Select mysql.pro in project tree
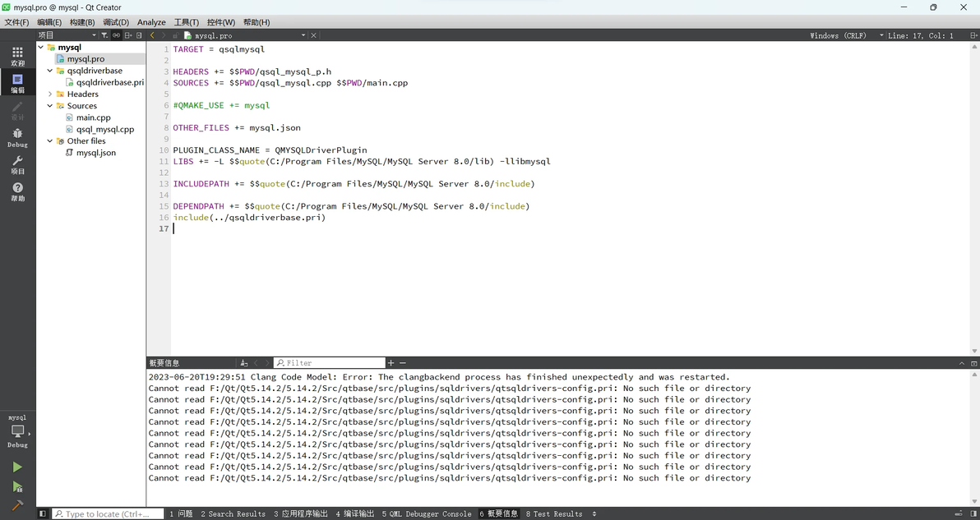Screen dimensions: 980x520 [x=86, y=58]
